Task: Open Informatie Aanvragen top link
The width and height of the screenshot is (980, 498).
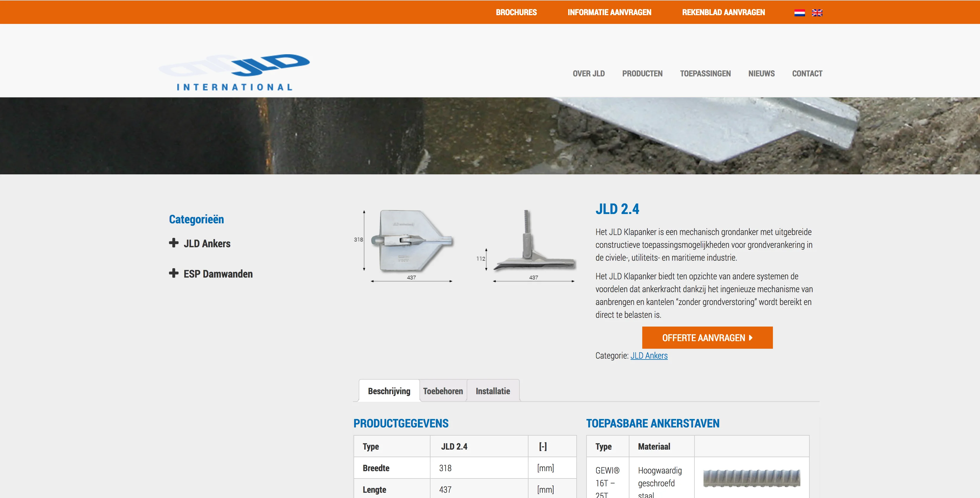Action: [x=610, y=12]
